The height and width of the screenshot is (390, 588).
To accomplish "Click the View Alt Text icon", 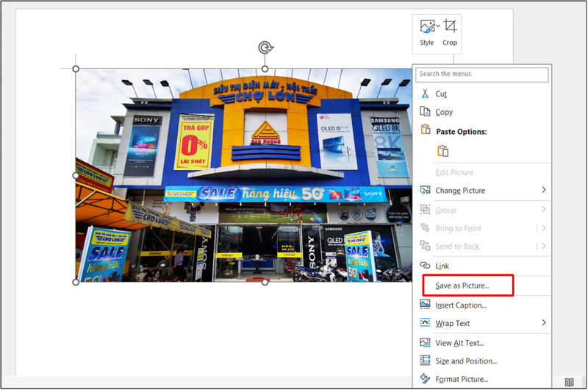I will click(x=425, y=342).
